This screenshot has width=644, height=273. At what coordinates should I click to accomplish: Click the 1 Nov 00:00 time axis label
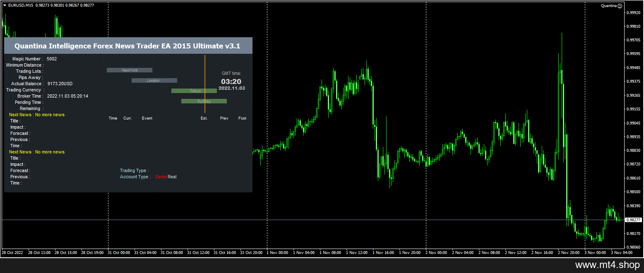click(277, 252)
